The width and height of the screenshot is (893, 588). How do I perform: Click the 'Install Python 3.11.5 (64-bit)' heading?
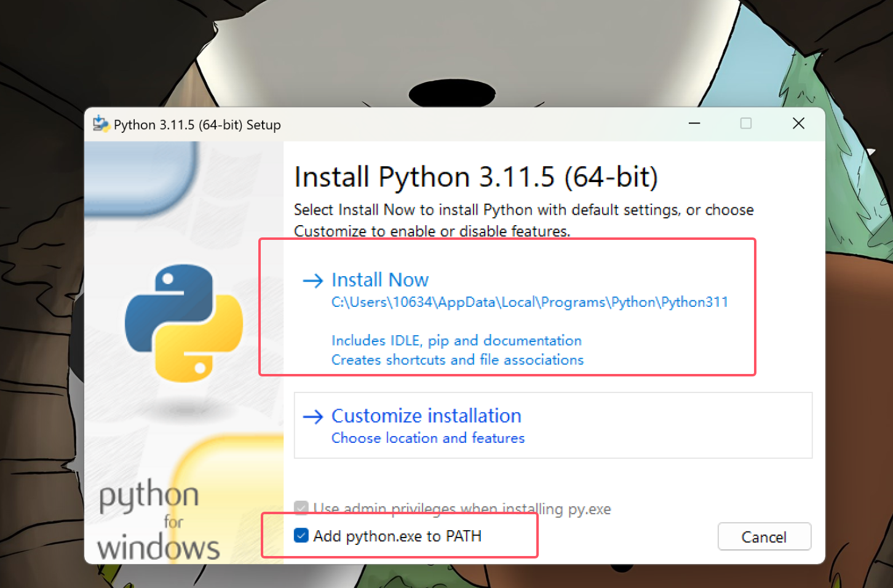pyautogui.click(x=476, y=177)
